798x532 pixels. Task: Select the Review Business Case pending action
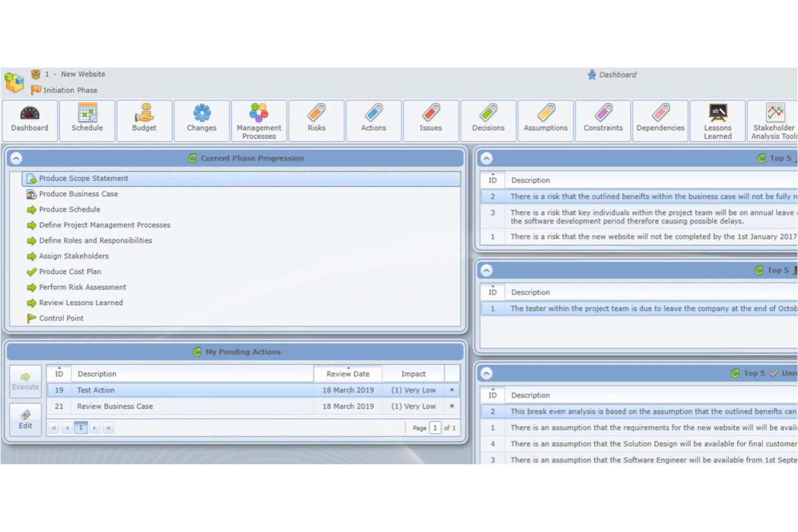coord(115,406)
